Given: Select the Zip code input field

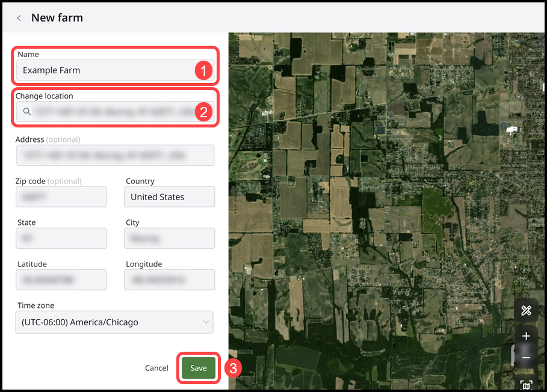Looking at the screenshot, I should click(61, 197).
